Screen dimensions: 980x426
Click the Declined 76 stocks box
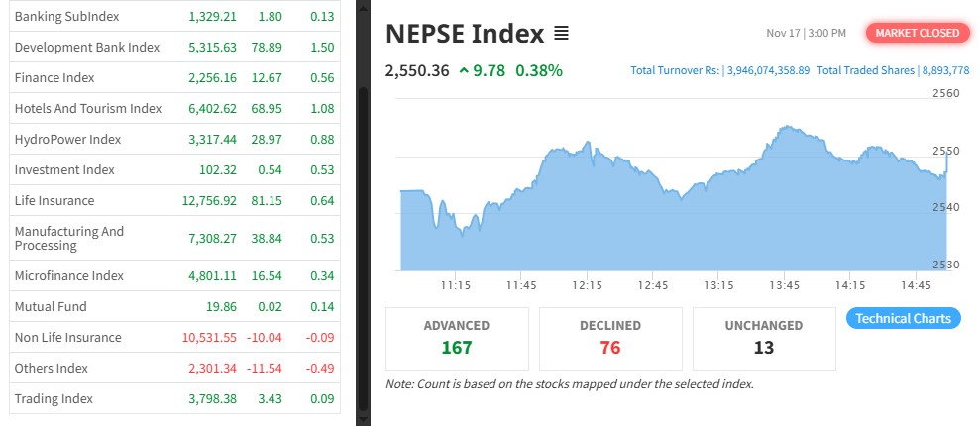(x=610, y=338)
